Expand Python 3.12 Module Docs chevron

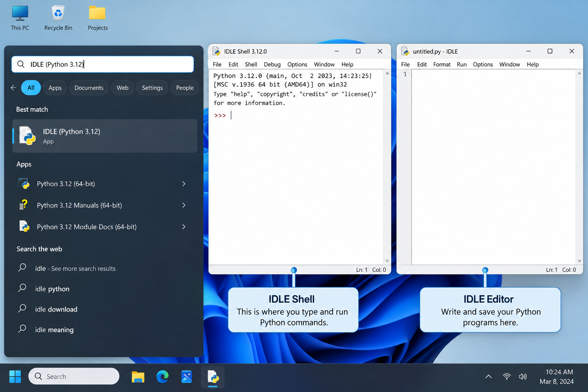tap(184, 227)
